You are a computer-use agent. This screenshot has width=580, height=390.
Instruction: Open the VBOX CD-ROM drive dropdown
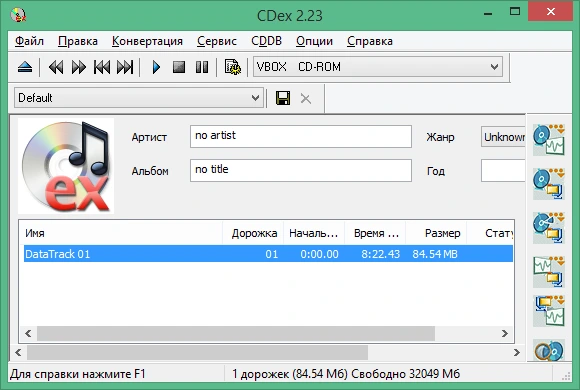click(x=378, y=67)
